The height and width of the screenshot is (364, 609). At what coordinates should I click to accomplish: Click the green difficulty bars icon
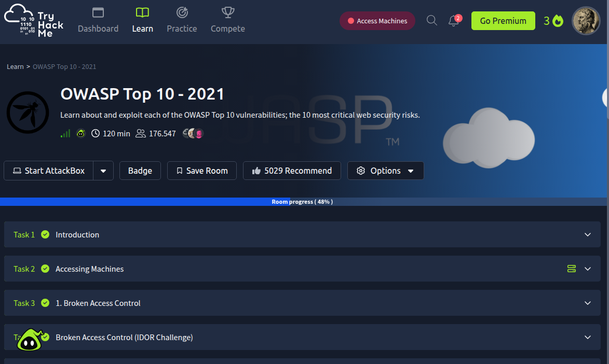coord(65,133)
